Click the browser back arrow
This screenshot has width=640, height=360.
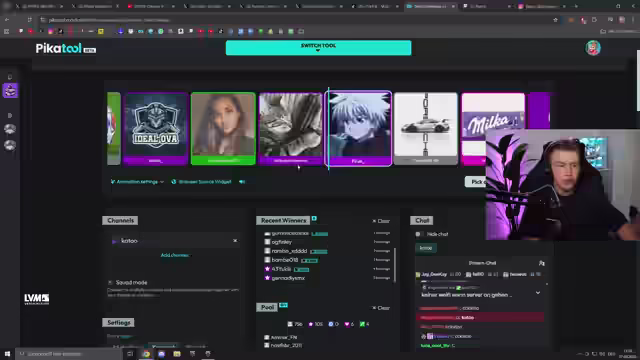(x=7, y=20)
